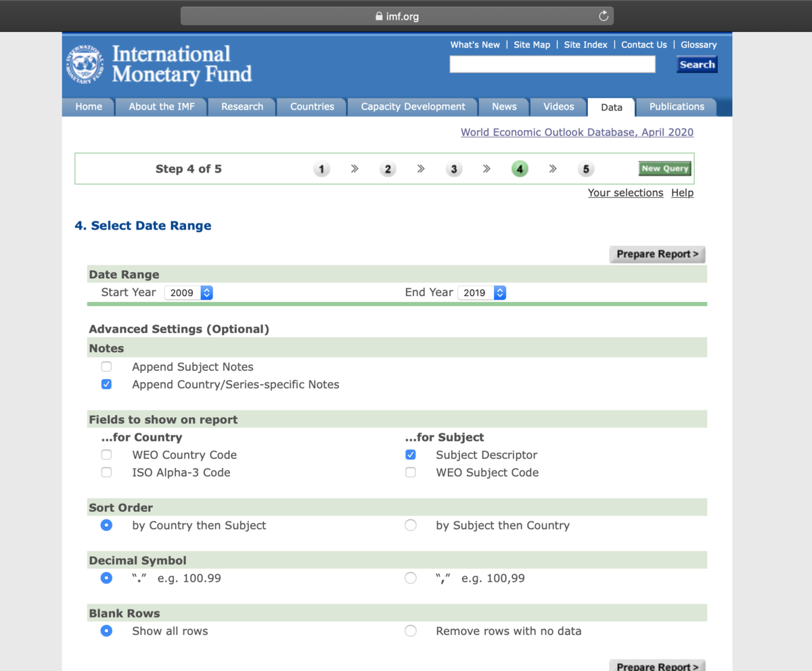Select Show all rows option
This screenshot has height=671, width=812.
click(106, 631)
